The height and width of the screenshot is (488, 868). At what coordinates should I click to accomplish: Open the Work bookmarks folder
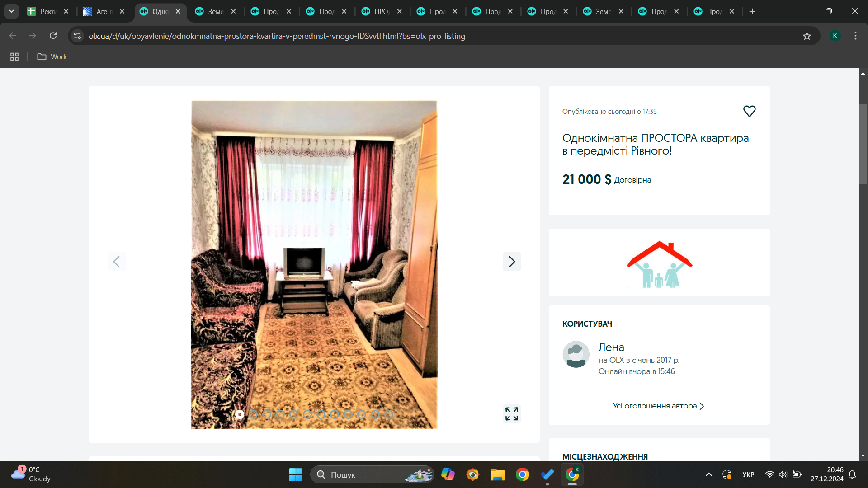click(52, 56)
